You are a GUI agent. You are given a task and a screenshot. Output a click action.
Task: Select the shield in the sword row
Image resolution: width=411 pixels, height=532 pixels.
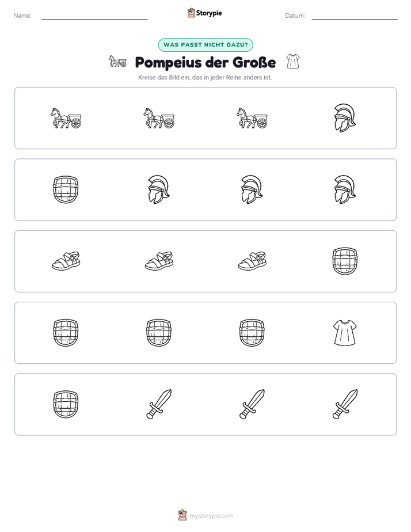[x=66, y=404]
